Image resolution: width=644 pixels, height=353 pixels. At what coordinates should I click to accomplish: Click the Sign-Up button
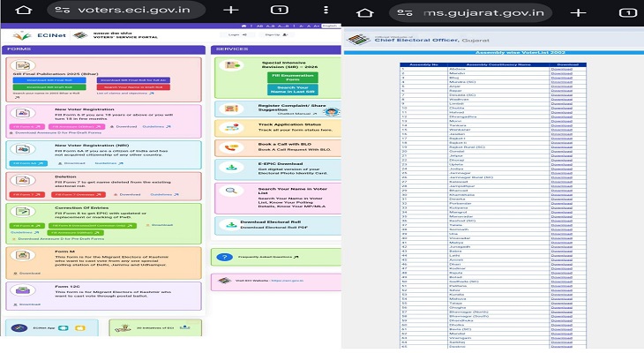273,34
